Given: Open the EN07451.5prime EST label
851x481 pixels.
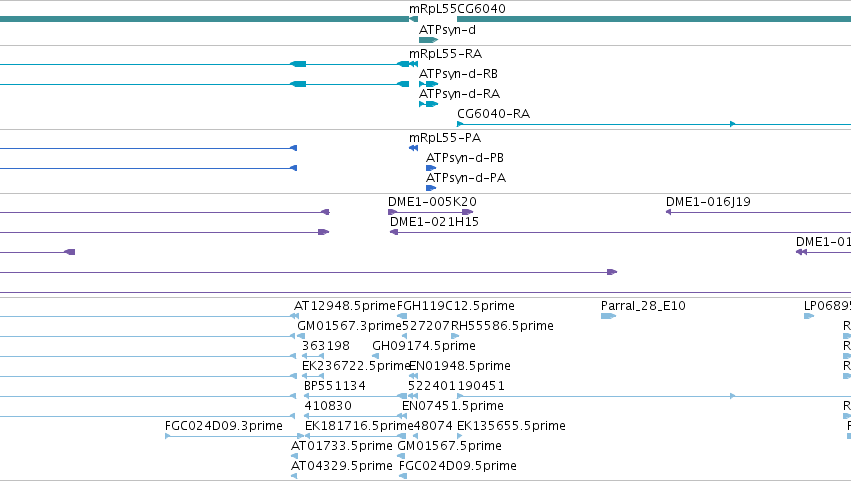Looking at the screenshot, I should point(453,406).
